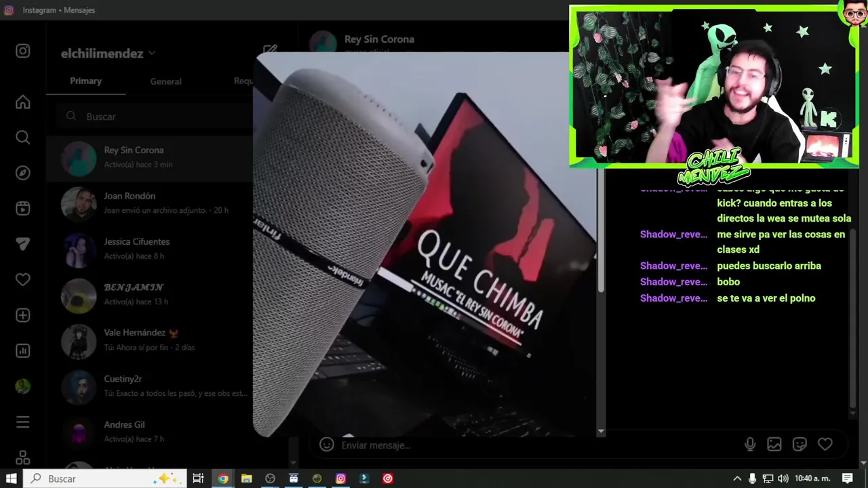The width and height of the screenshot is (868, 488).
Task: Click Vale Hernández's profile picture
Action: coord(79,341)
